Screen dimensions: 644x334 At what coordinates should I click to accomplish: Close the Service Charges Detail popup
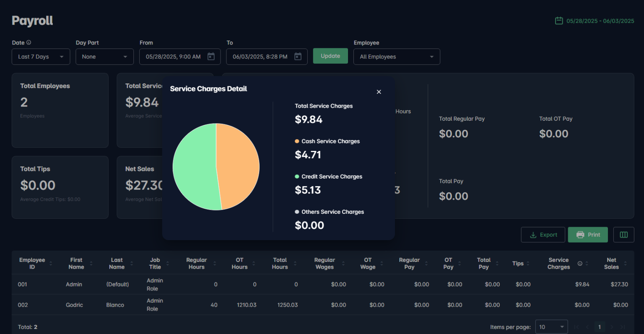[x=379, y=92]
